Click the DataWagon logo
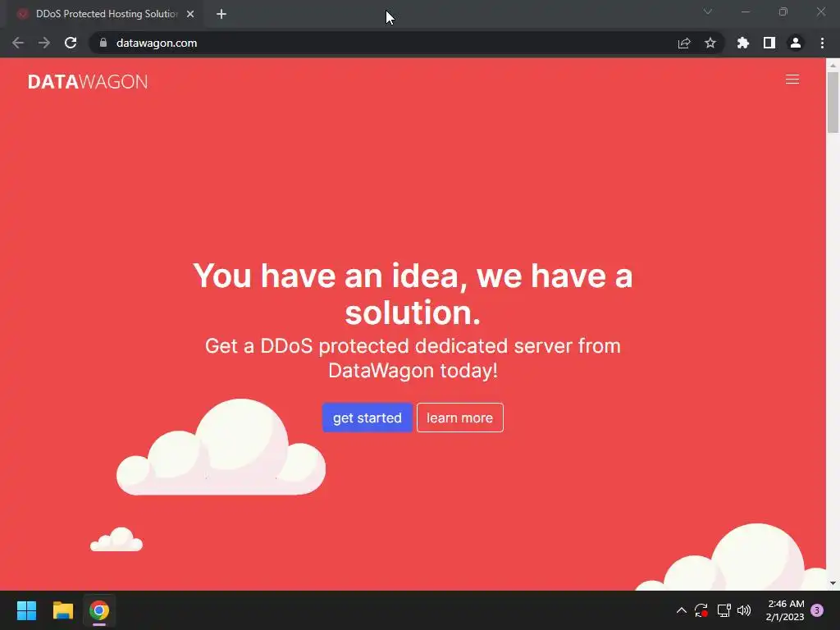Image resolution: width=840 pixels, height=630 pixels. 88,81
